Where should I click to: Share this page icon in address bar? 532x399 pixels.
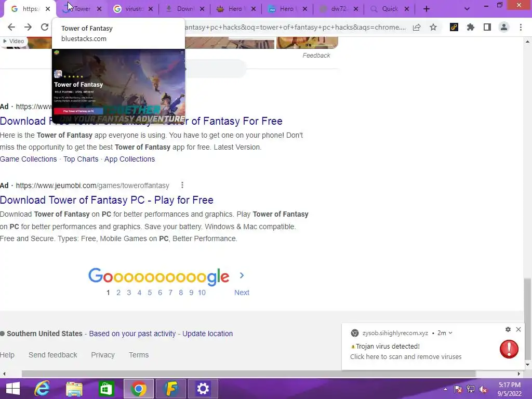(x=417, y=28)
